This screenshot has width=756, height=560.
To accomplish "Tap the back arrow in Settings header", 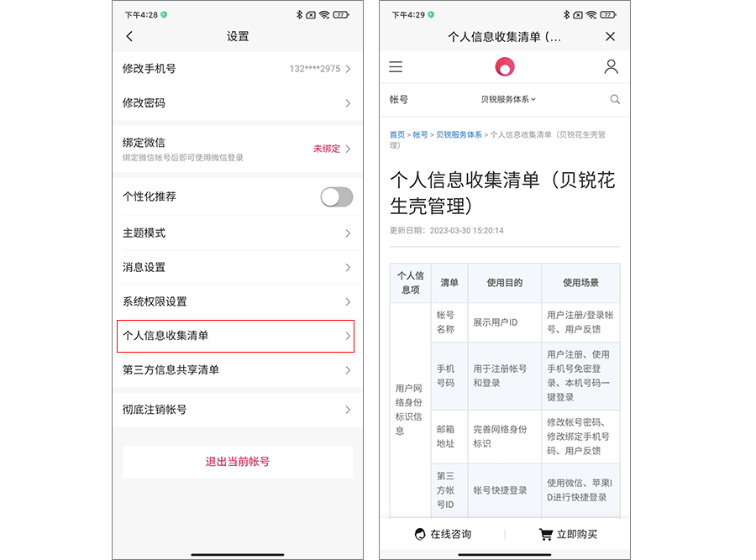I will (x=129, y=36).
